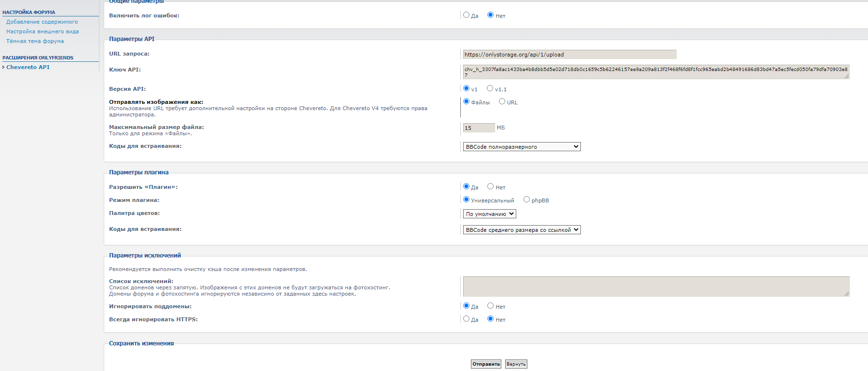Select 'Нет' for Игнорировать поддомены
868x371 pixels.
[x=490, y=306]
